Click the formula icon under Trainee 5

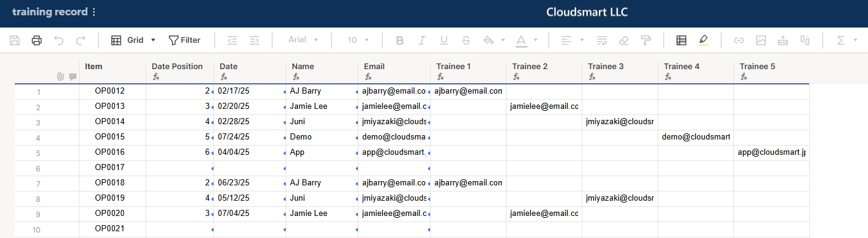coord(744,77)
